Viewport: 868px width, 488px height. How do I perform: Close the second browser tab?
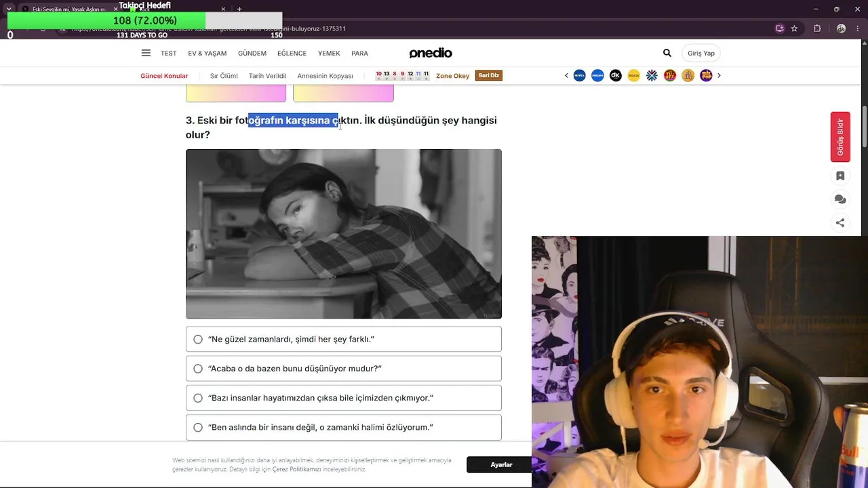[x=222, y=9]
